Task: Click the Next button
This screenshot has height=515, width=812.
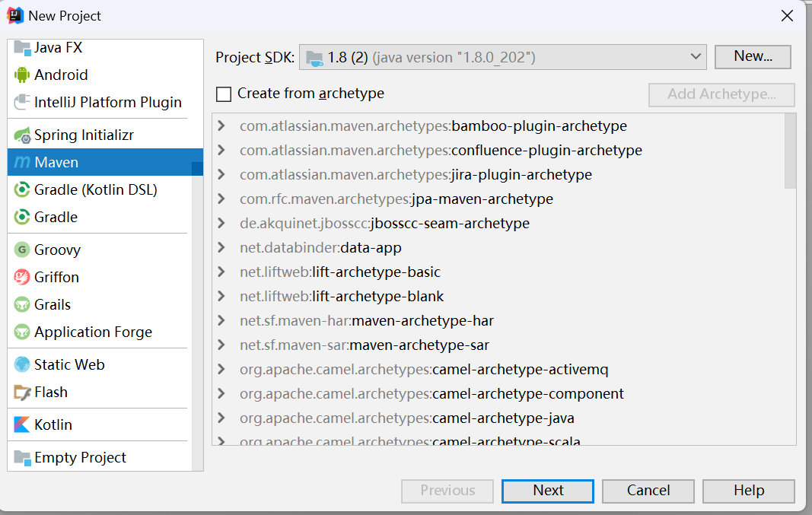Action: pyautogui.click(x=548, y=491)
